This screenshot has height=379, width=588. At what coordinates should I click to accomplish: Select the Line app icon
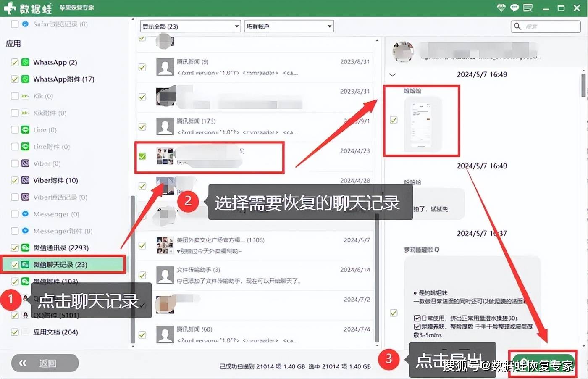25,130
